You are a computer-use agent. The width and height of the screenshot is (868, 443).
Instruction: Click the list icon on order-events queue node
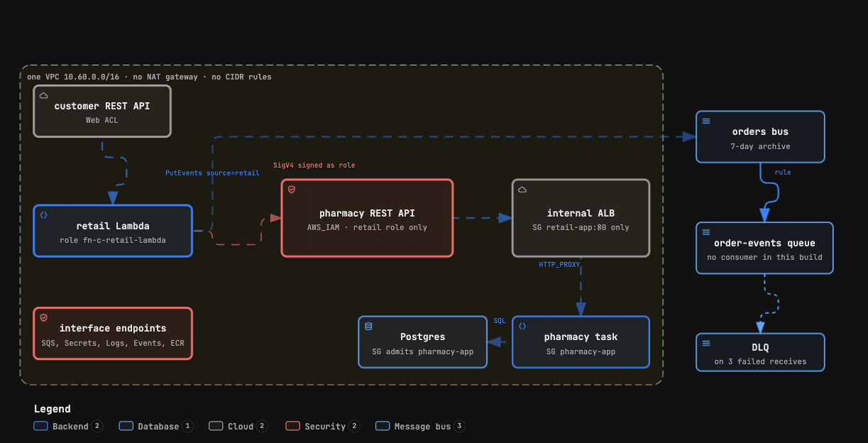coord(705,232)
